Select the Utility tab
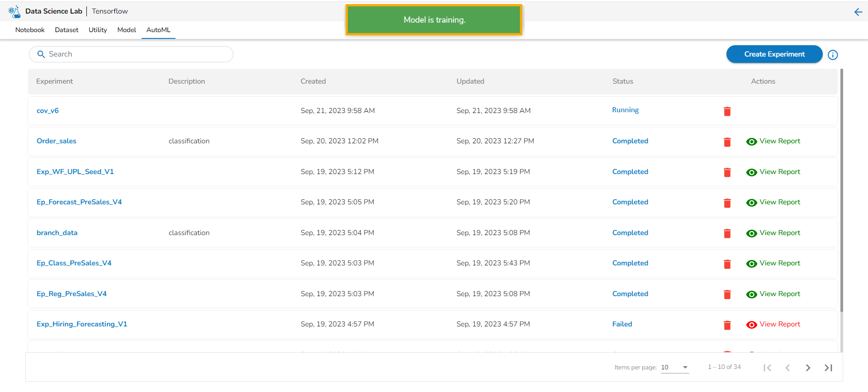This screenshot has height=392, width=868. pos(98,30)
